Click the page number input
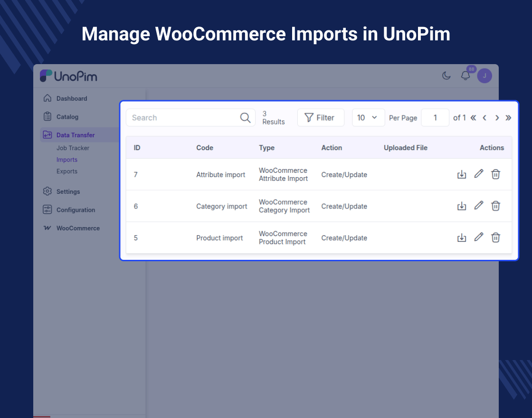Image resolution: width=532 pixels, height=418 pixels. click(435, 117)
